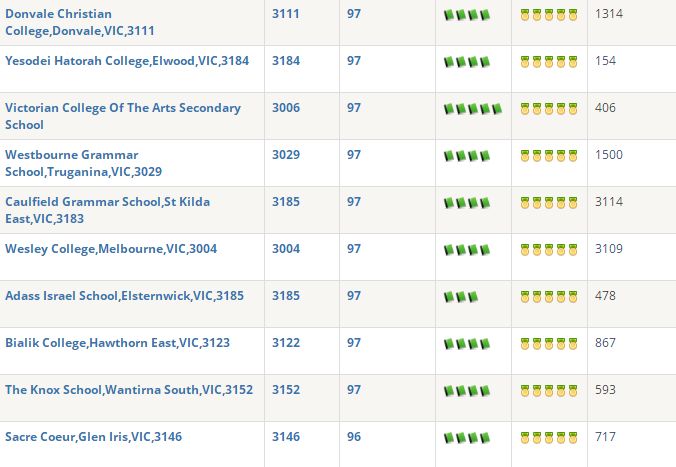Screen dimensions: 676x467
Task: Click gold medal icons for Sacre Coeur
Action: (x=549, y=438)
